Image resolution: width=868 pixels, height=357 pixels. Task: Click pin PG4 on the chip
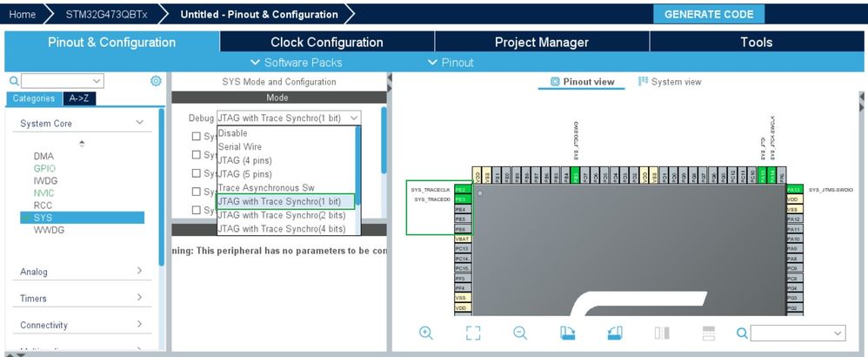[795, 287]
